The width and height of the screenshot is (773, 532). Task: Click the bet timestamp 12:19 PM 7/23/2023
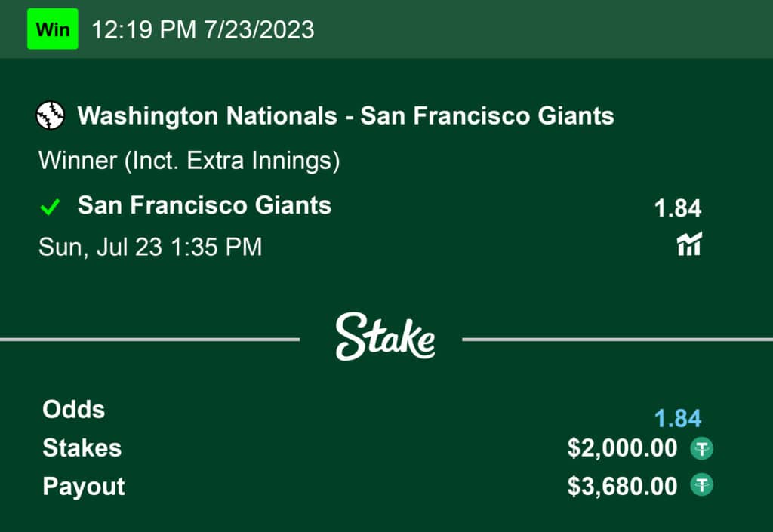tap(202, 29)
